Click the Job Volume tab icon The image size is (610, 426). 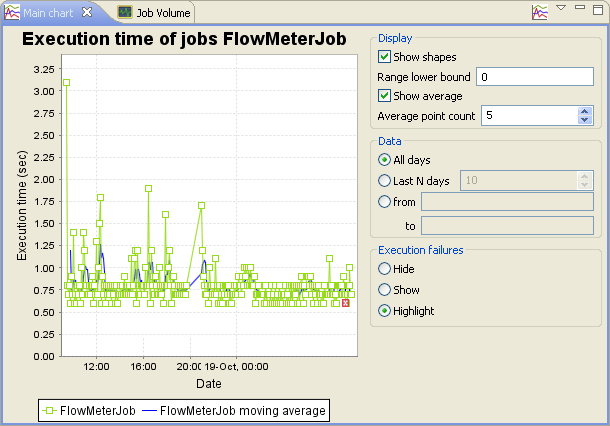(125, 12)
